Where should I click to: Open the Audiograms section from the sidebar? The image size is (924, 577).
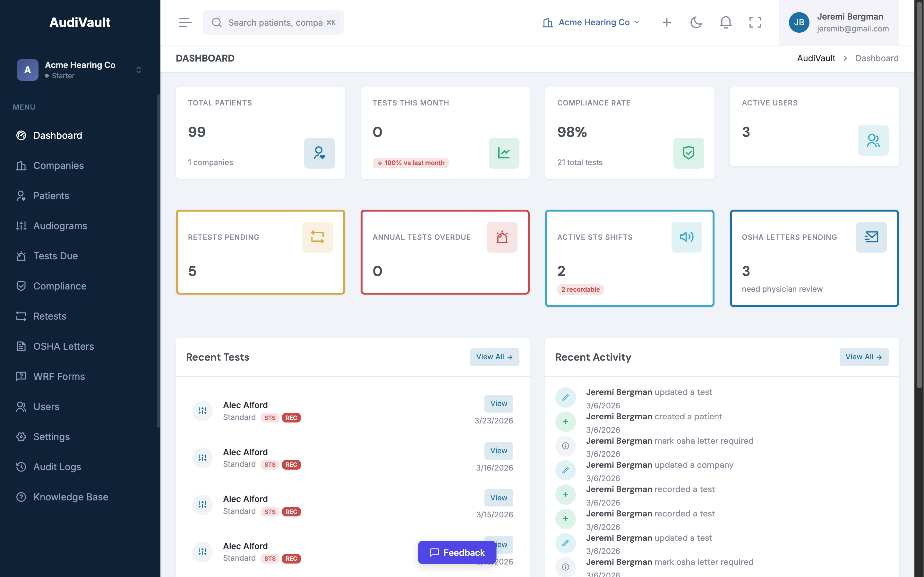[60, 226]
